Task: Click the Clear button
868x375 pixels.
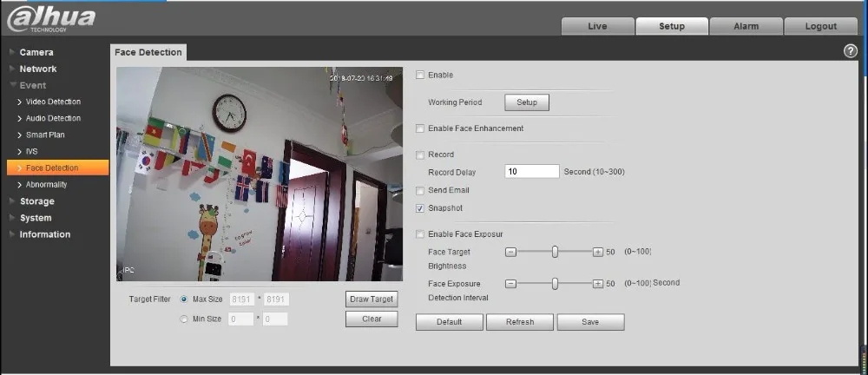Action: point(372,319)
